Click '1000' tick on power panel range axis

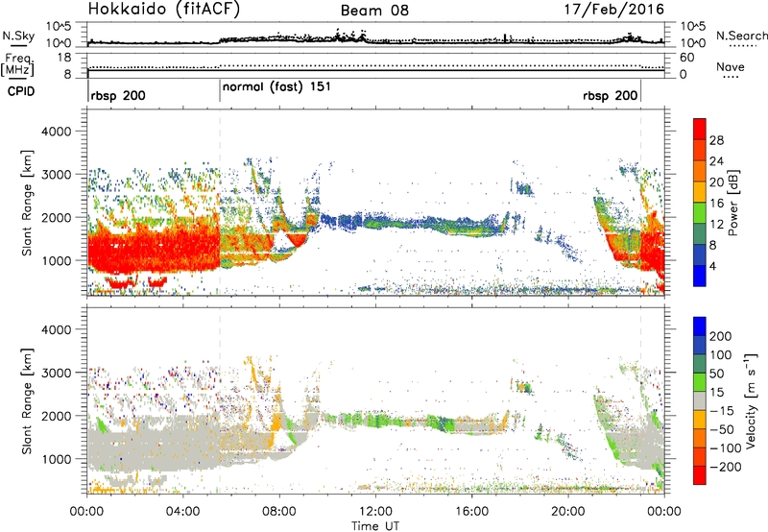56,260
